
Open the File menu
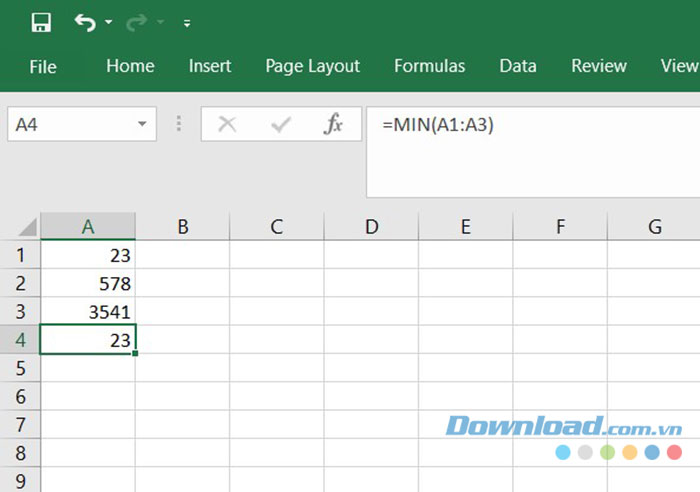tap(43, 67)
